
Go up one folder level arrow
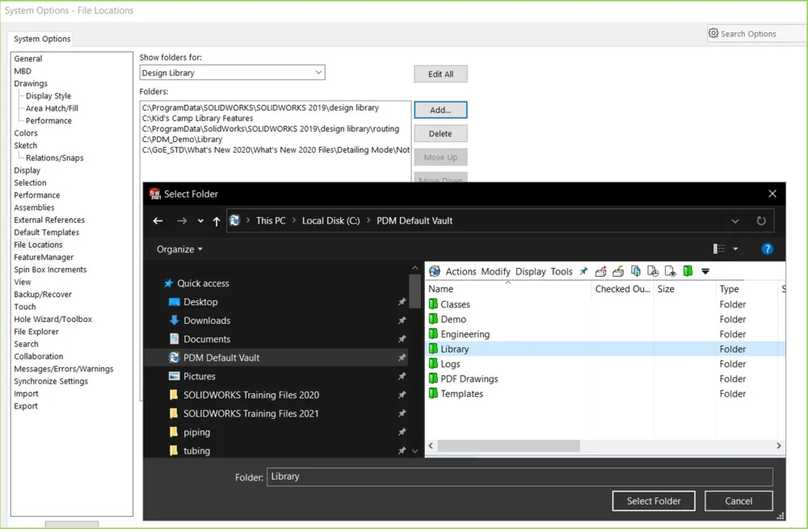pyautogui.click(x=217, y=220)
